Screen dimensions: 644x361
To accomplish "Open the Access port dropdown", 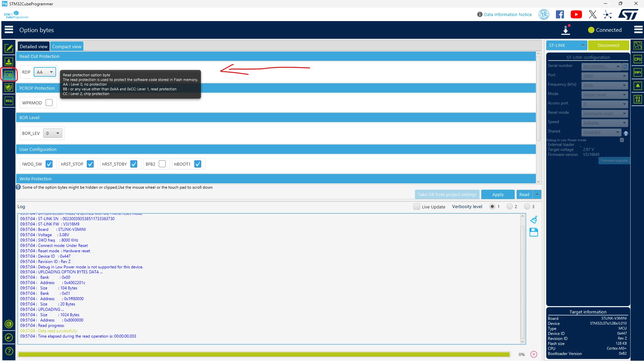I will tap(605, 104).
